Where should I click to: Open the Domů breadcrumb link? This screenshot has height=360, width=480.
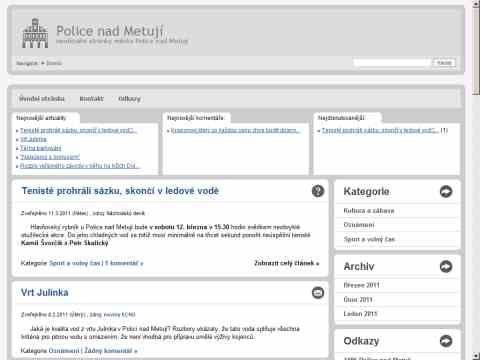click(x=54, y=63)
